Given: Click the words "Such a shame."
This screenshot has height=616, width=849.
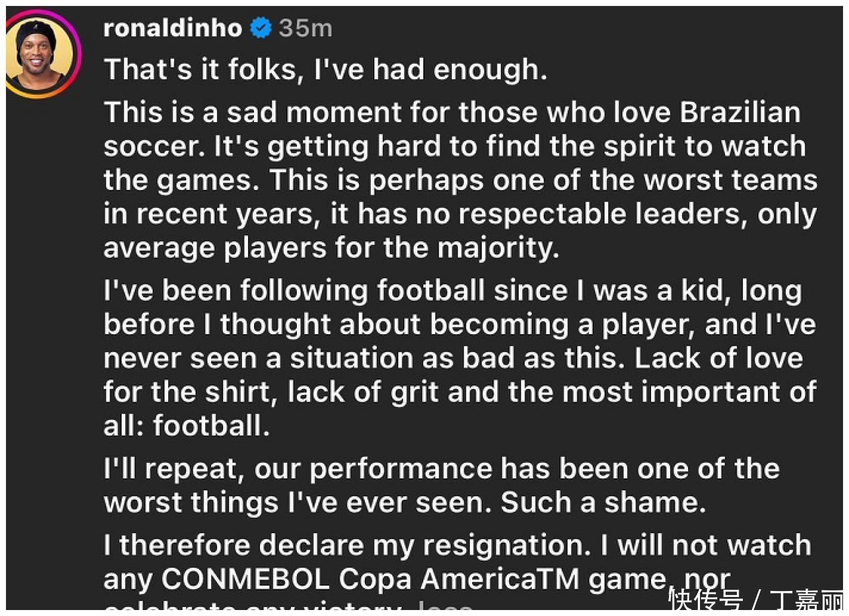Looking at the screenshot, I should [x=603, y=502].
